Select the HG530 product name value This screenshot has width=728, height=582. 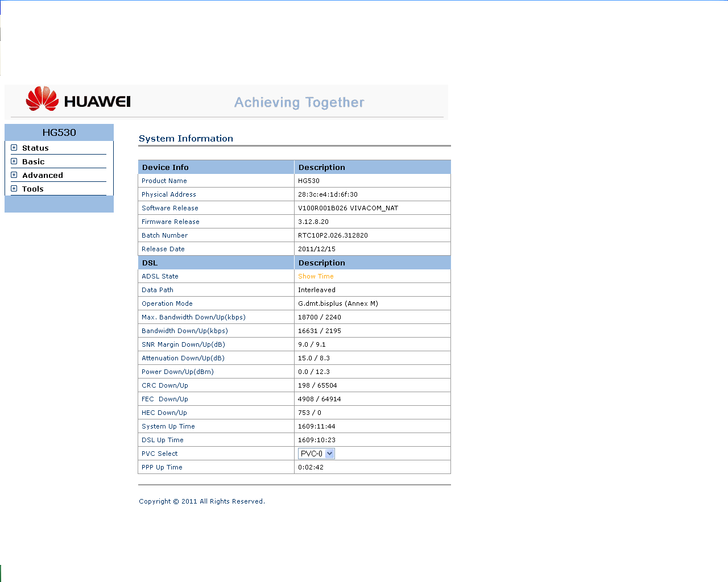pos(309,181)
